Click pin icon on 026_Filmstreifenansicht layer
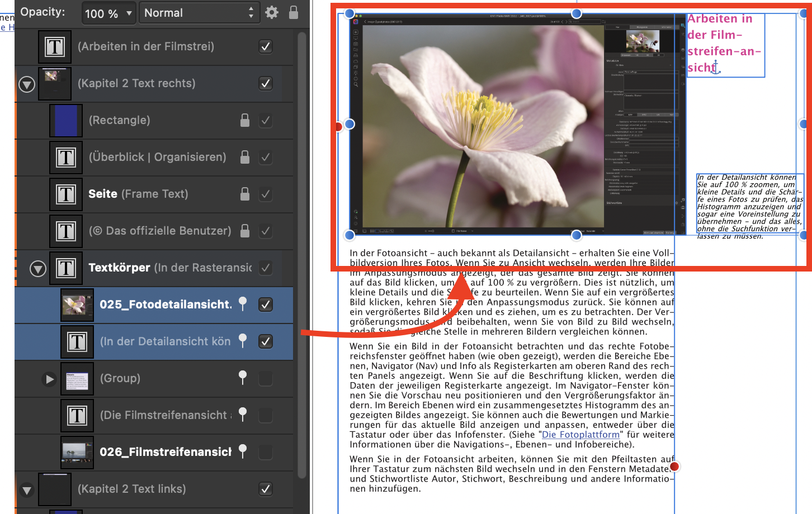This screenshot has width=812, height=514. click(243, 451)
